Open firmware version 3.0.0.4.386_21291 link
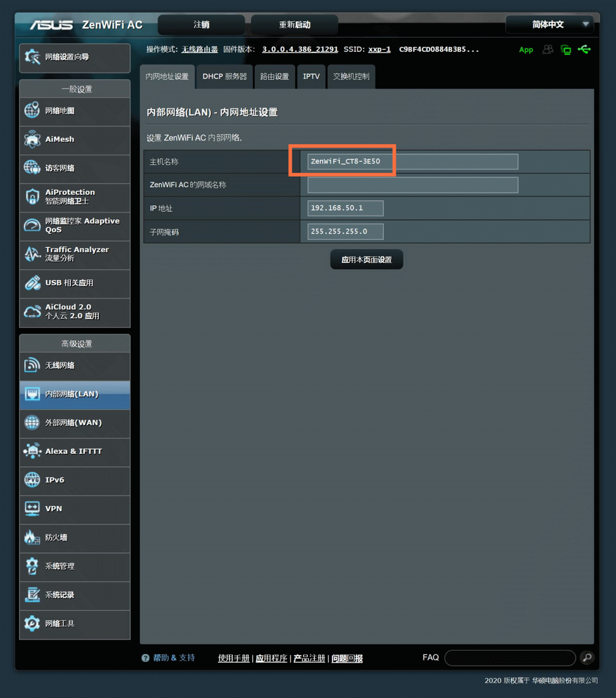 [x=300, y=49]
